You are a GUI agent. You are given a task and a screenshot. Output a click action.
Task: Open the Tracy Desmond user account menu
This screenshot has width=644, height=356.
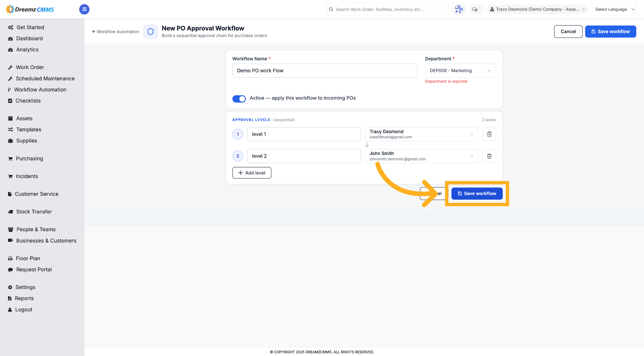pyautogui.click(x=537, y=9)
